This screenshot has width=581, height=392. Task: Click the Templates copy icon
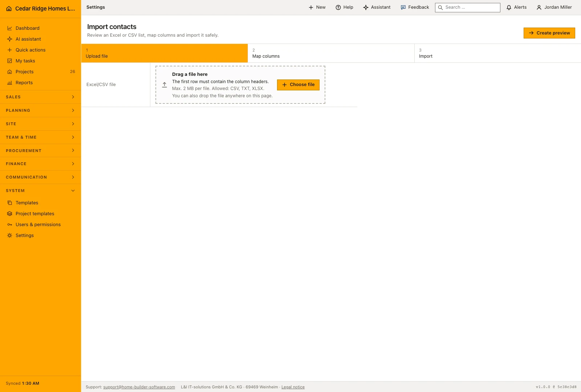[10, 203]
